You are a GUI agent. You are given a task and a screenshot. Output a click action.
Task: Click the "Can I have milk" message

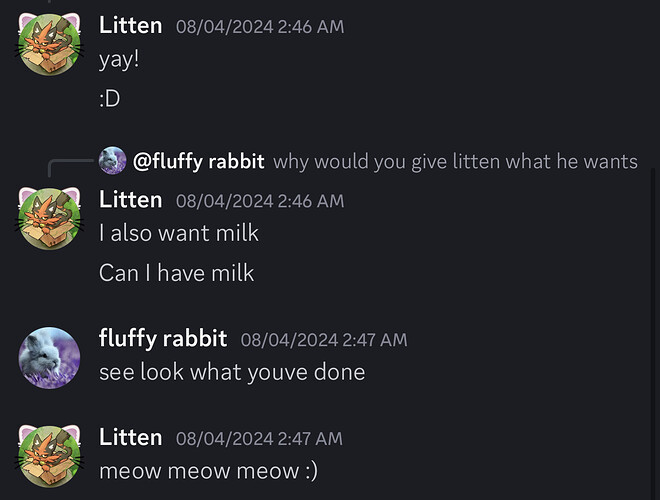(x=176, y=273)
